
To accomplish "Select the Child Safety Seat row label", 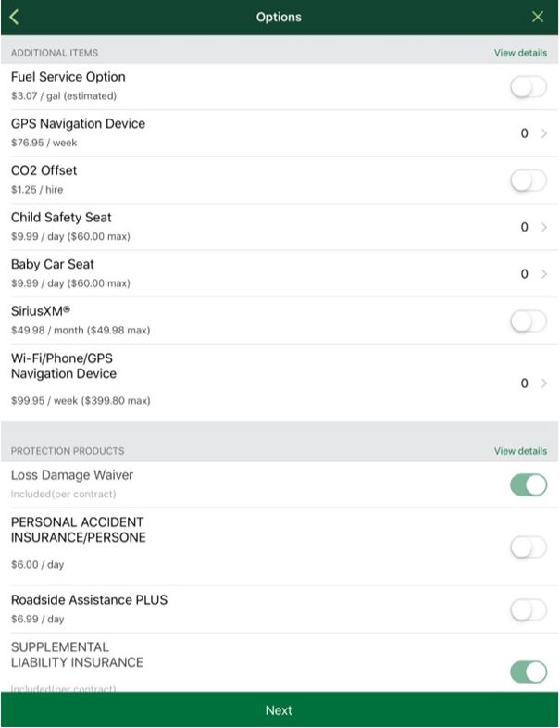I will click(x=61, y=218).
